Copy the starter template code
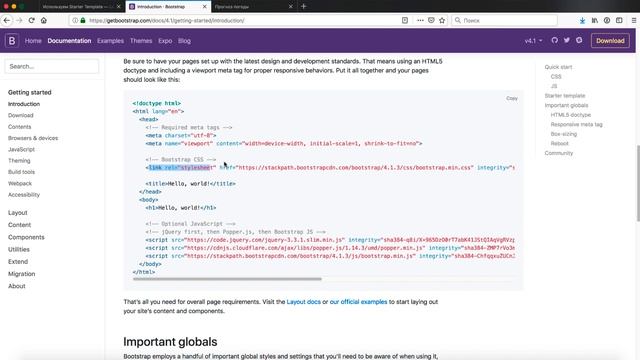The width and height of the screenshot is (640, 360). coord(512,98)
